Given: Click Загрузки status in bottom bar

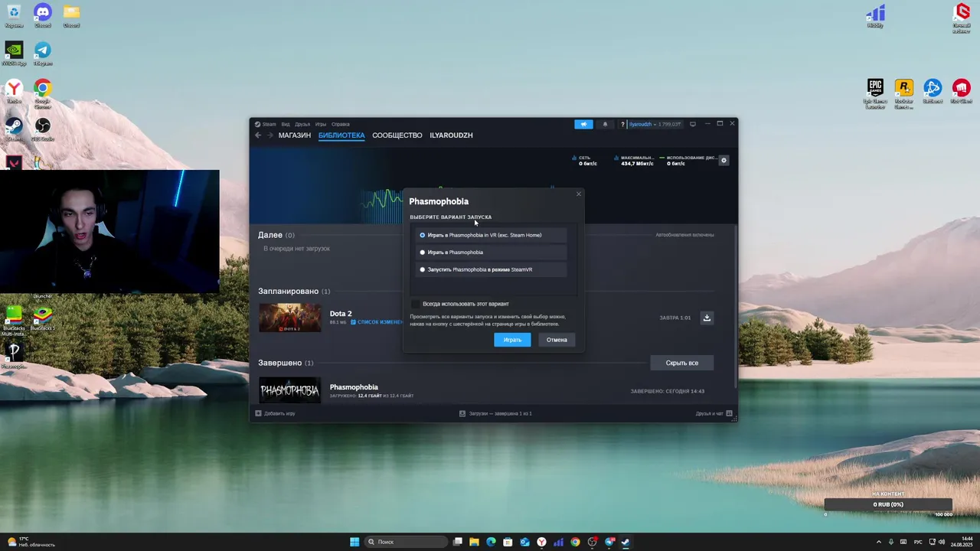Looking at the screenshot, I should coord(500,413).
